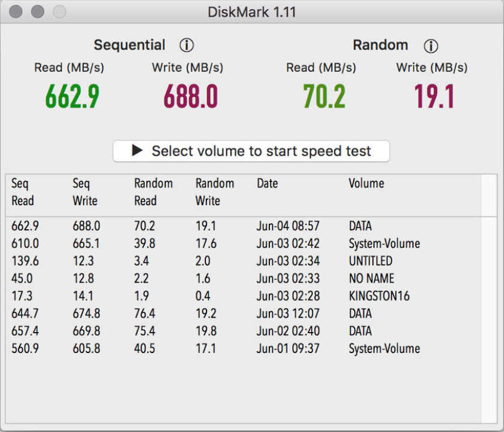Click the Seq Read column header
The width and height of the screenshot is (504, 432).
tap(23, 192)
